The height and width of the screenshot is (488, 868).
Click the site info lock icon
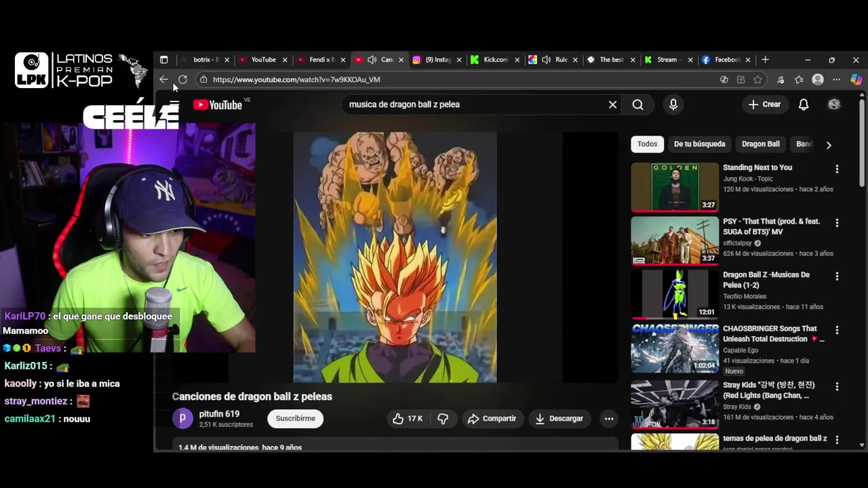coord(203,79)
